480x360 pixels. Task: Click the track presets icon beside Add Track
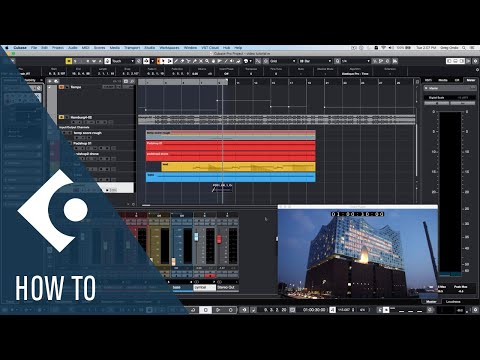[56, 81]
